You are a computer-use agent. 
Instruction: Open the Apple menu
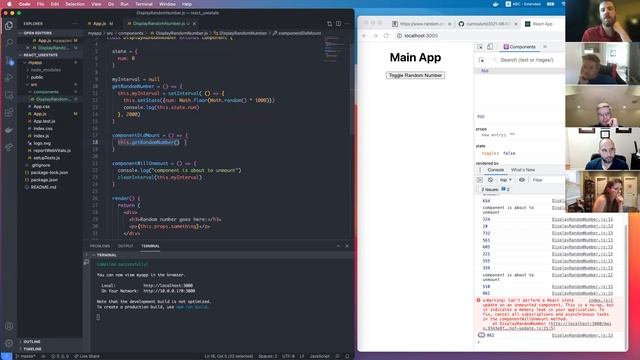pos(9,4)
